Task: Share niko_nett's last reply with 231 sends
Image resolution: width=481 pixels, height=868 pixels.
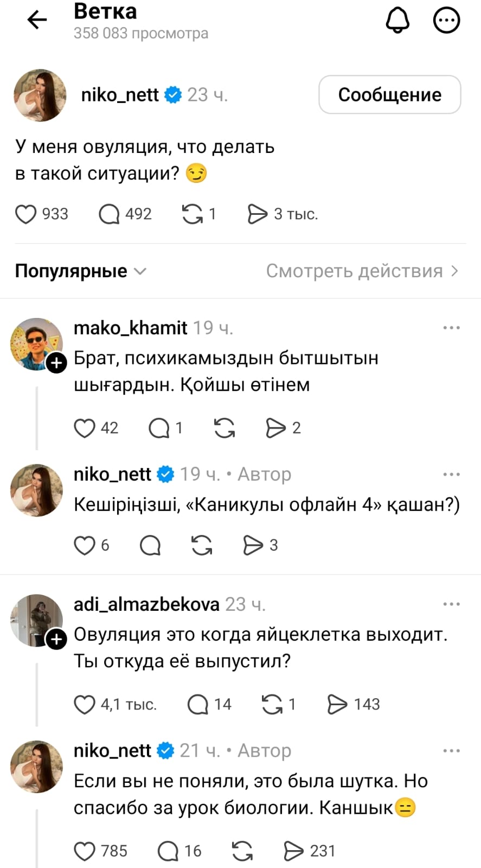Action: click(x=293, y=851)
